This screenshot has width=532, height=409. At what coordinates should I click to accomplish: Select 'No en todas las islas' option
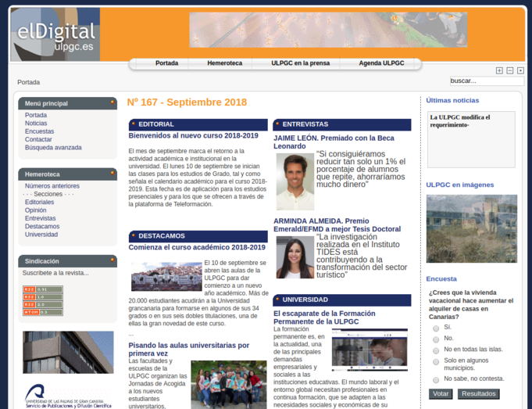point(436,349)
